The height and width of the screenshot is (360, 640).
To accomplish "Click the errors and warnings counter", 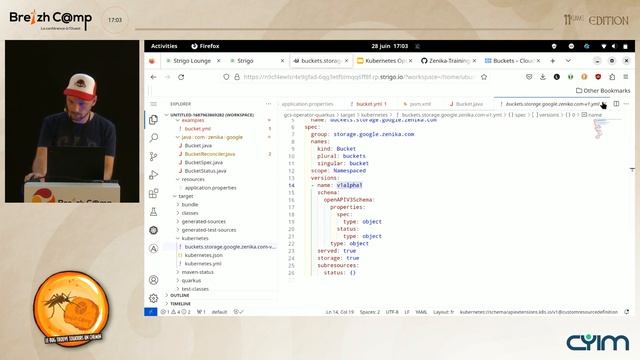I will [176, 312].
